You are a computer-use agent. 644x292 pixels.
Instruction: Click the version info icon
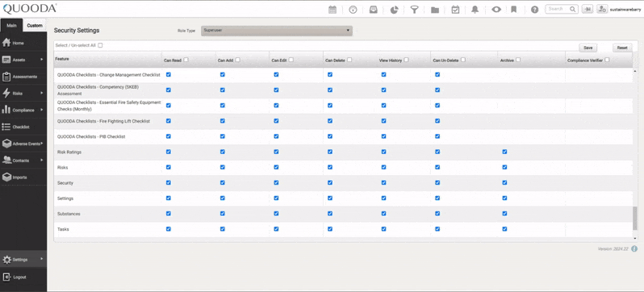[634, 249]
